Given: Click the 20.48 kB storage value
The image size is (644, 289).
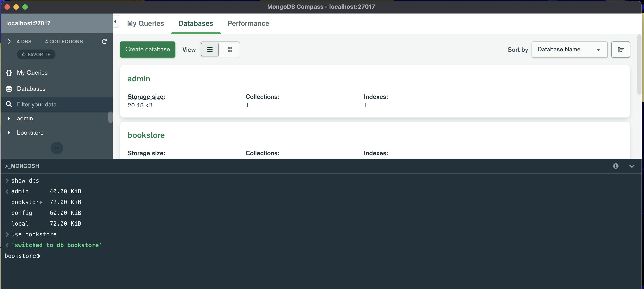Looking at the screenshot, I should pyautogui.click(x=140, y=105).
